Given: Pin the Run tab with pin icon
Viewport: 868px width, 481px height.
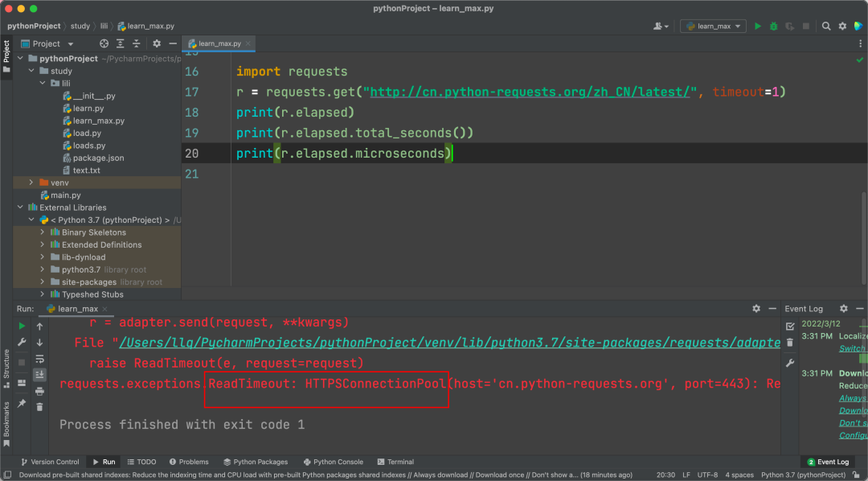Looking at the screenshot, I should pos(22,403).
